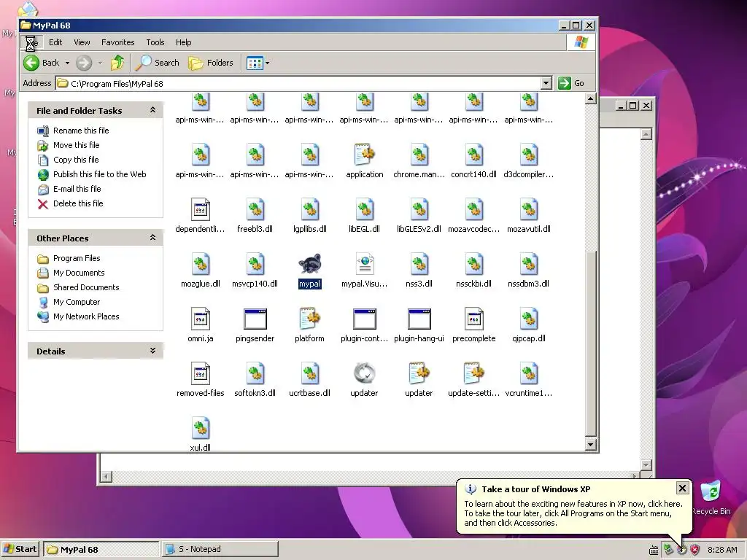Open the Favorites menu
Screen dimensions: 747x560
click(117, 42)
